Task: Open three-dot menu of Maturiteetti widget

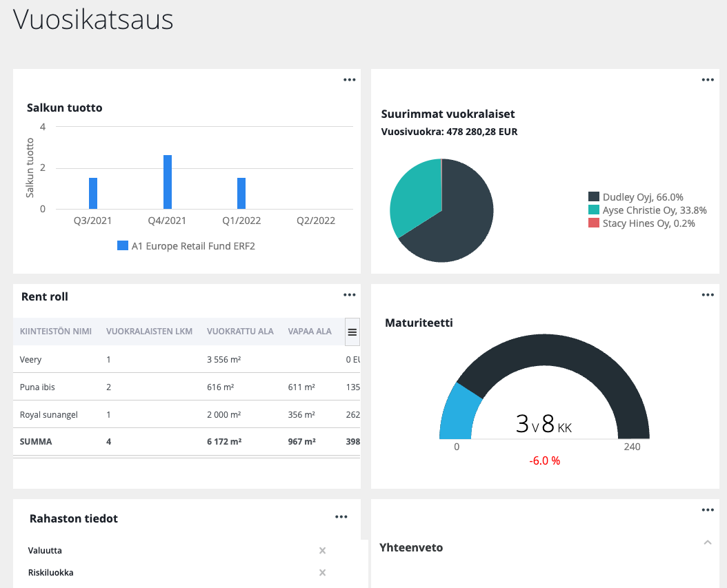Action: (x=708, y=295)
